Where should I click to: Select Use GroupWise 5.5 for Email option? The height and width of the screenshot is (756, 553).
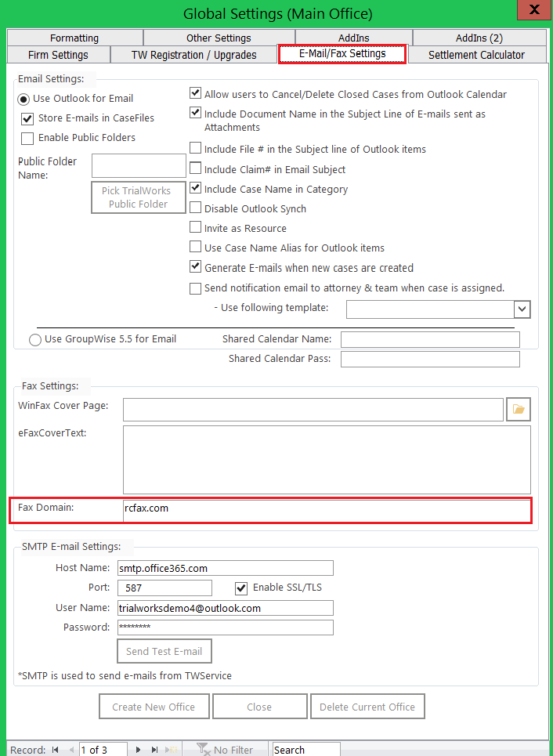coord(35,340)
